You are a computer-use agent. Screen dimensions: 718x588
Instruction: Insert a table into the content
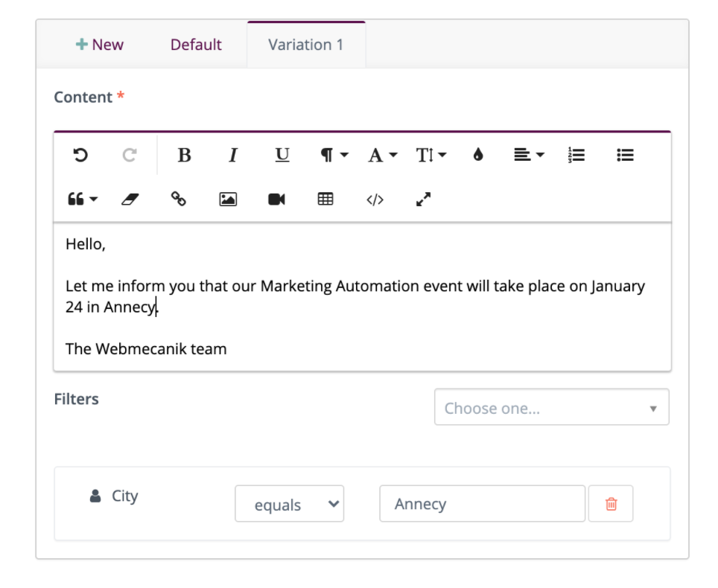[x=325, y=199]
